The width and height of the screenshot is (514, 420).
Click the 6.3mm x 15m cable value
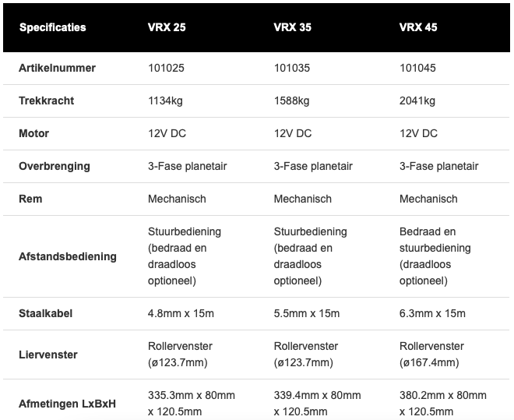[x=432, y=313]
